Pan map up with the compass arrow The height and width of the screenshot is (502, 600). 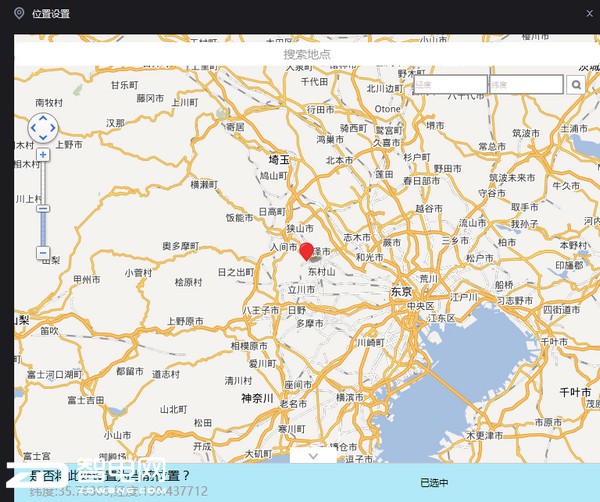click(43, 117)
